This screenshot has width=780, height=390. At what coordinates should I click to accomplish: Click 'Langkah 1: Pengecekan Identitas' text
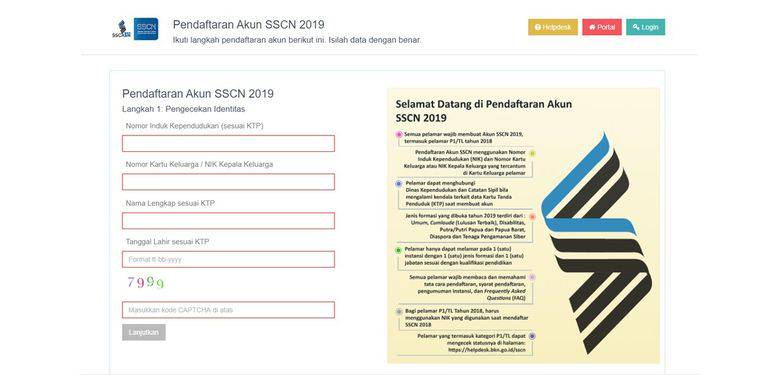[184, 108]
